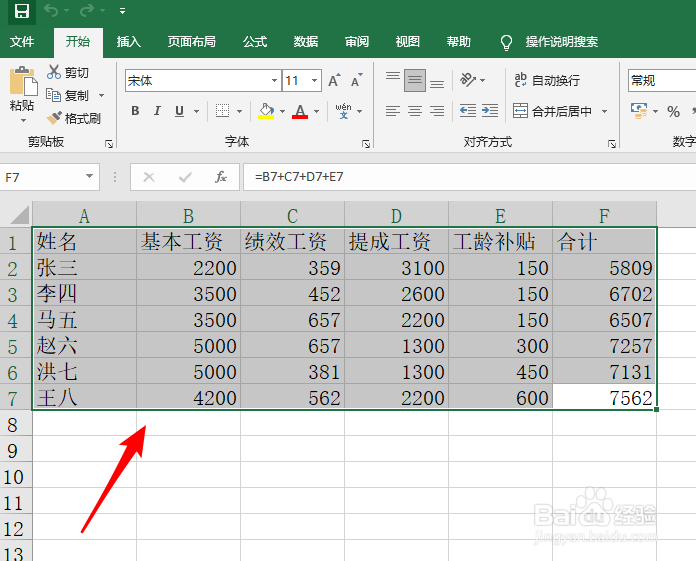Switch to the 审阅 tab
The height and width of the screenshot is (561, 696).
pyautogui.click(x=357, y=42)
